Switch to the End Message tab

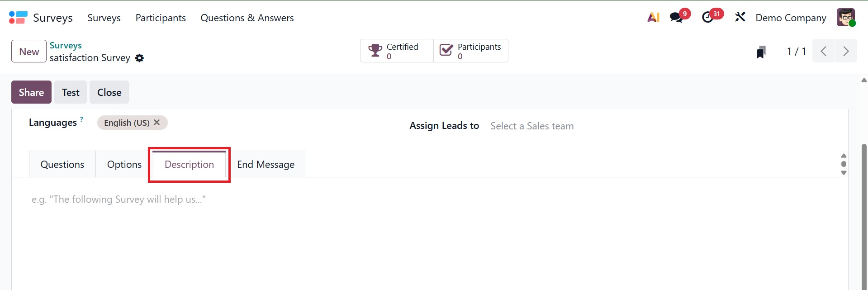click(266, 165)
